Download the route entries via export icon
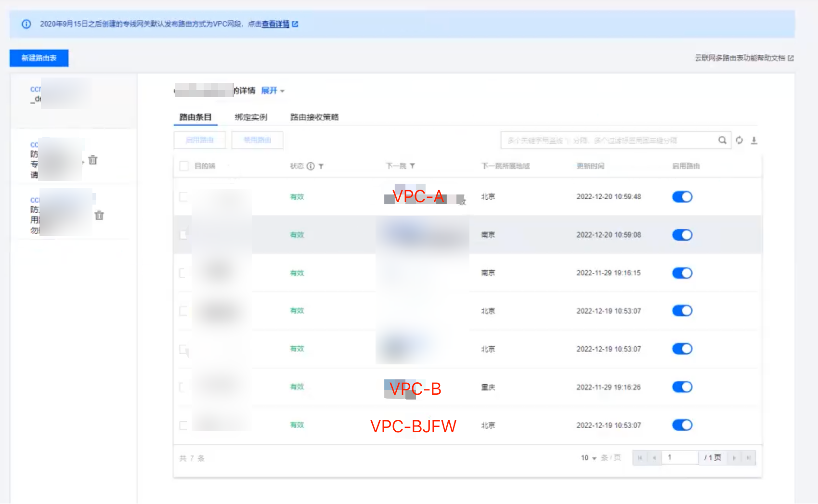 tap(754, 140)
